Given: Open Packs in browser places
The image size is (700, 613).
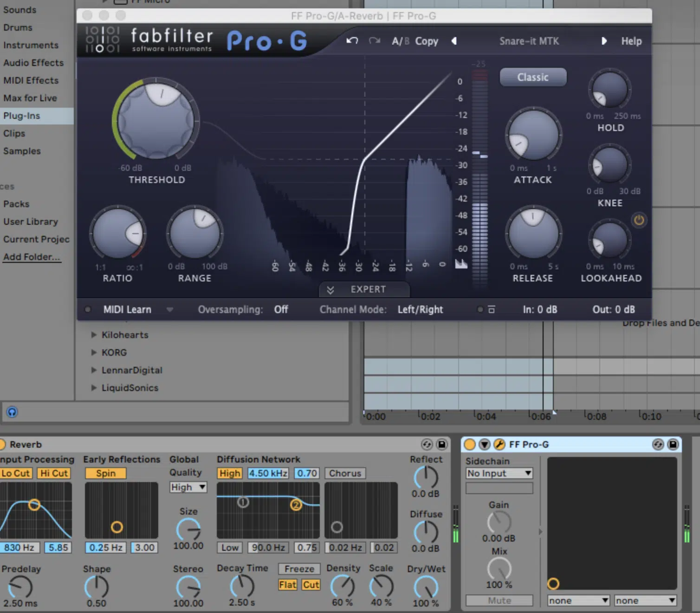Looking at the screenshot, I should (16, 204).
